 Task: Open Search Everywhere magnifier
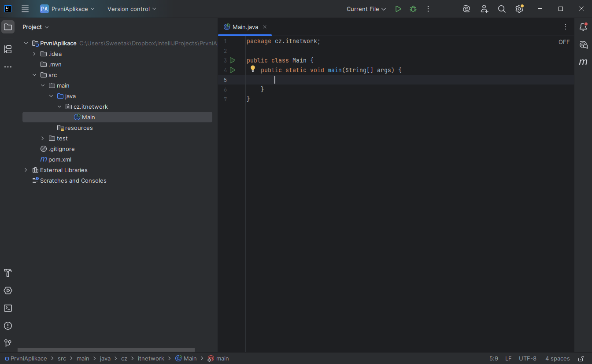coord(502,9)
